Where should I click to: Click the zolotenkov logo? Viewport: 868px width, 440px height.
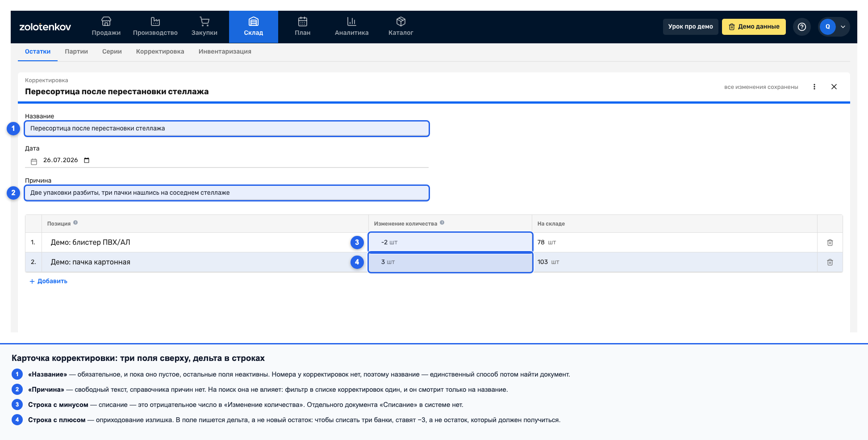(45, 27)
